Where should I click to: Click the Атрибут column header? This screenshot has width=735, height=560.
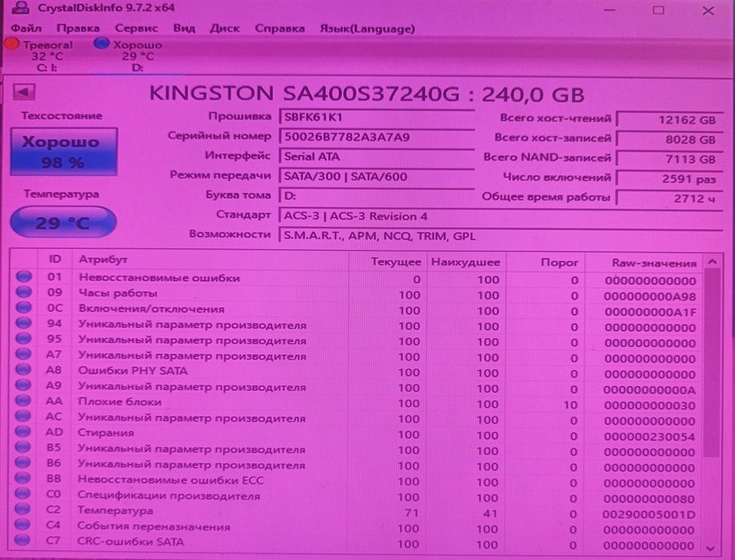coord(211,259)
